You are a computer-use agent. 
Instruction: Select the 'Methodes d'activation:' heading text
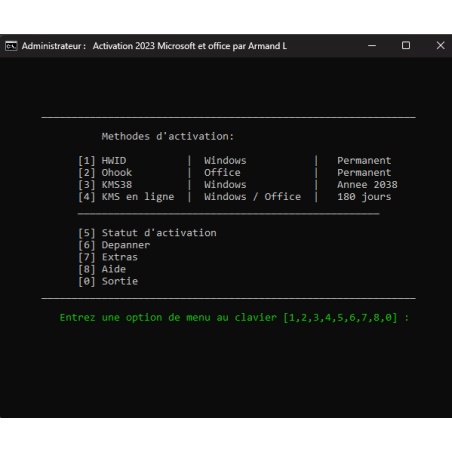click(168, 136)
